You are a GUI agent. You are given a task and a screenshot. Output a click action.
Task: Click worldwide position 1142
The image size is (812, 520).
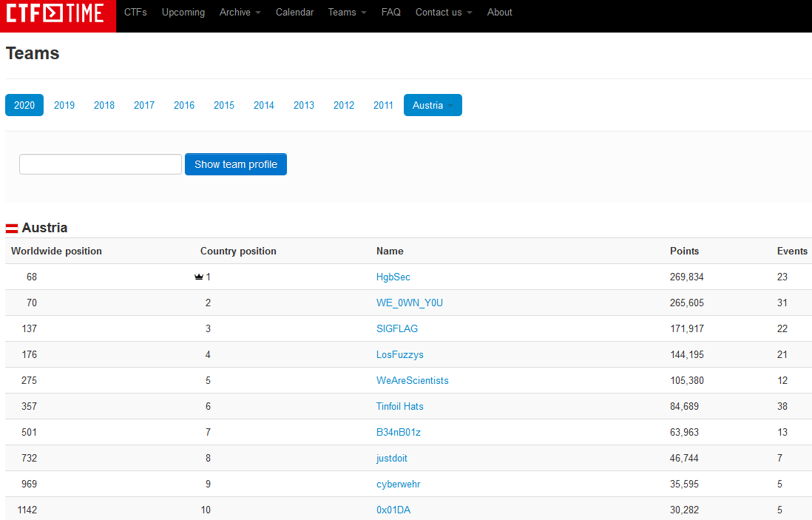[x=27, y=510]
